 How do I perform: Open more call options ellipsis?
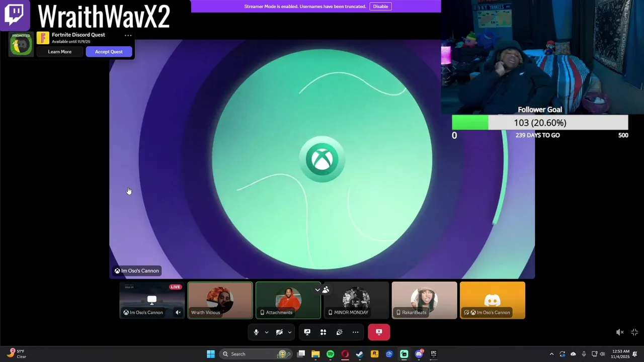pos(355,332)
